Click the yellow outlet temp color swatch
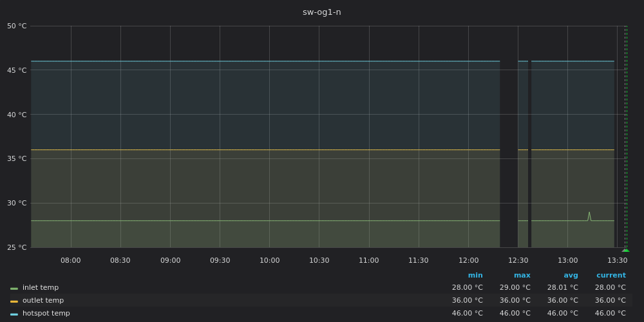This screenshot has height=322, width=644. coord(14,301)
